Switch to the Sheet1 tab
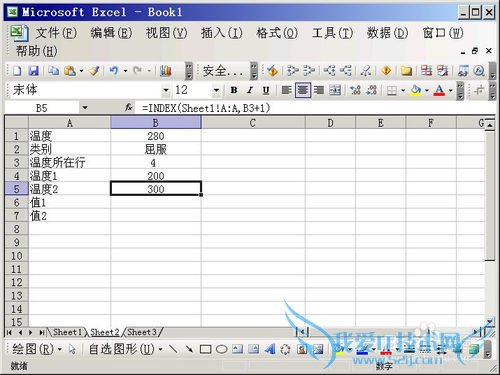The height and width of the screenshot is (375, 500). pyautogui.click(x=68, y=332)
